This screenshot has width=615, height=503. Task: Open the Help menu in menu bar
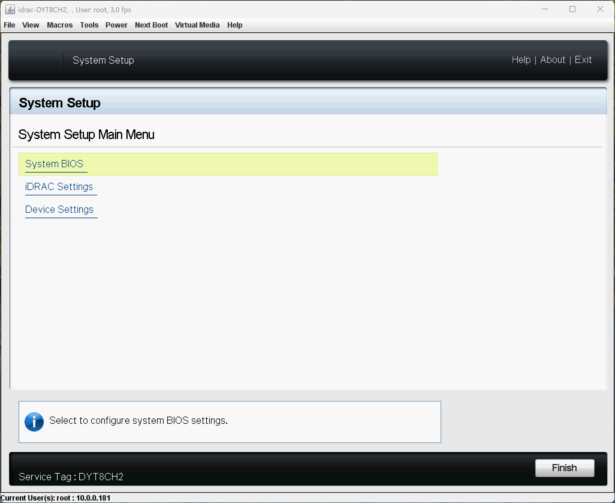pyautogui.click(x=235, y=25)
